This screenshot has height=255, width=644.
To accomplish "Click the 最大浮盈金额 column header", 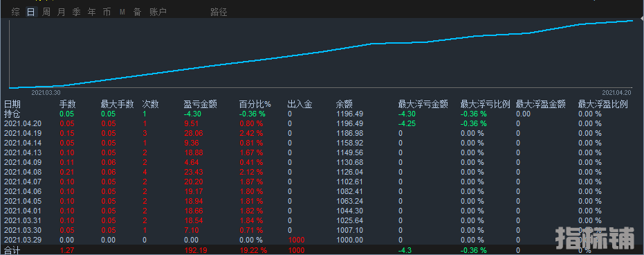I will coord(540,105).
